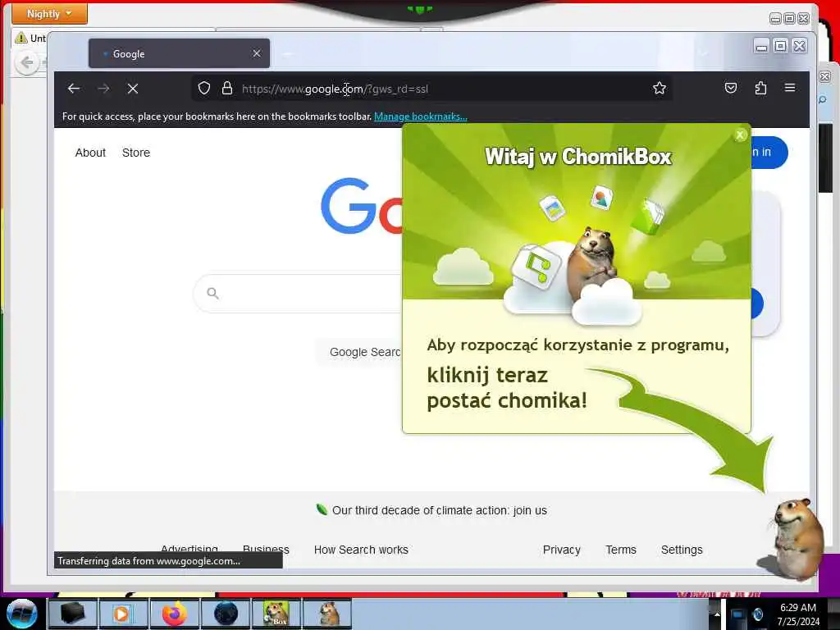Show hidden system tray icons arrow
The height and width of the screenshot is (630, 840).
(717, 614)
